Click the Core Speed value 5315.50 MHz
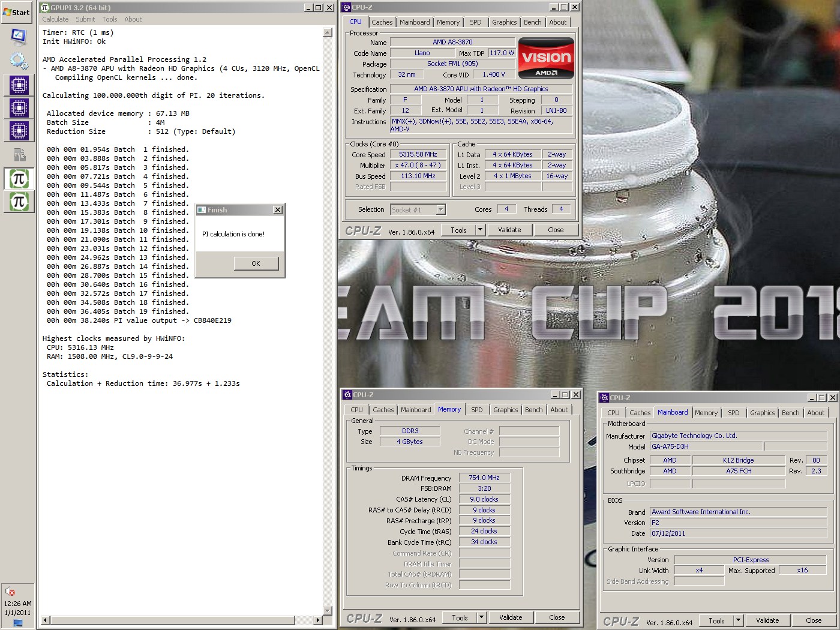The image size is (840, 630). click(x=418, y=154)
